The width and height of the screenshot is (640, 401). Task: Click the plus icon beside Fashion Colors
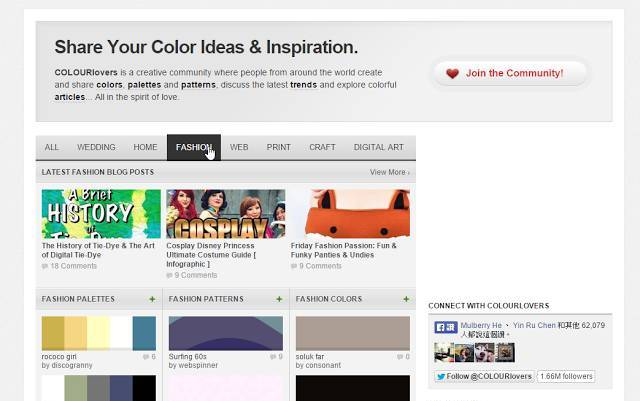(406, 299)
